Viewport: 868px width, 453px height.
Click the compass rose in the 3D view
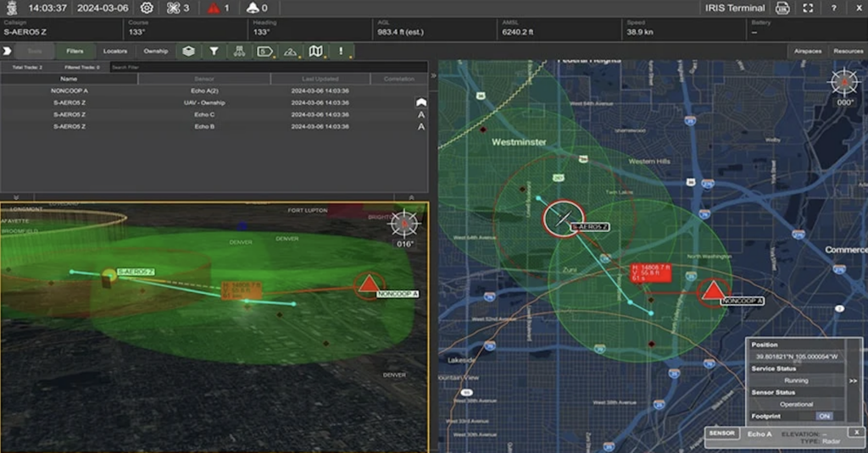click(x=404, y=223)
